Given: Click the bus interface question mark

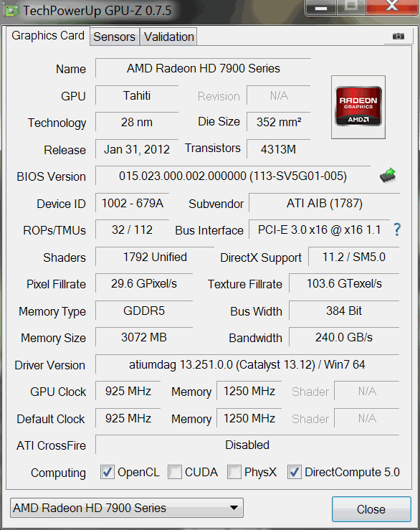Looking at the screenshot, I should pos(397,229).
